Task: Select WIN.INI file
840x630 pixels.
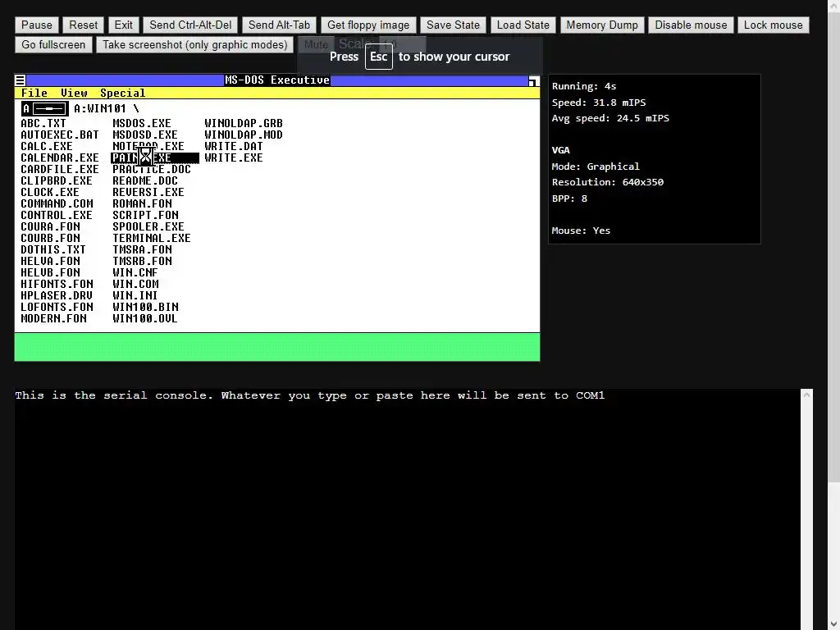Action: (x=135, y=295)
